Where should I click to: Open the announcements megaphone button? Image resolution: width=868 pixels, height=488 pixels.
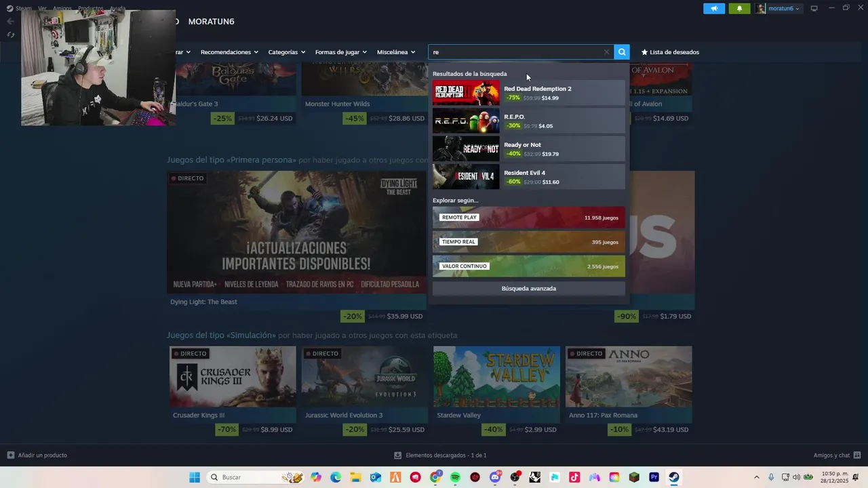[x=713, y=8]
